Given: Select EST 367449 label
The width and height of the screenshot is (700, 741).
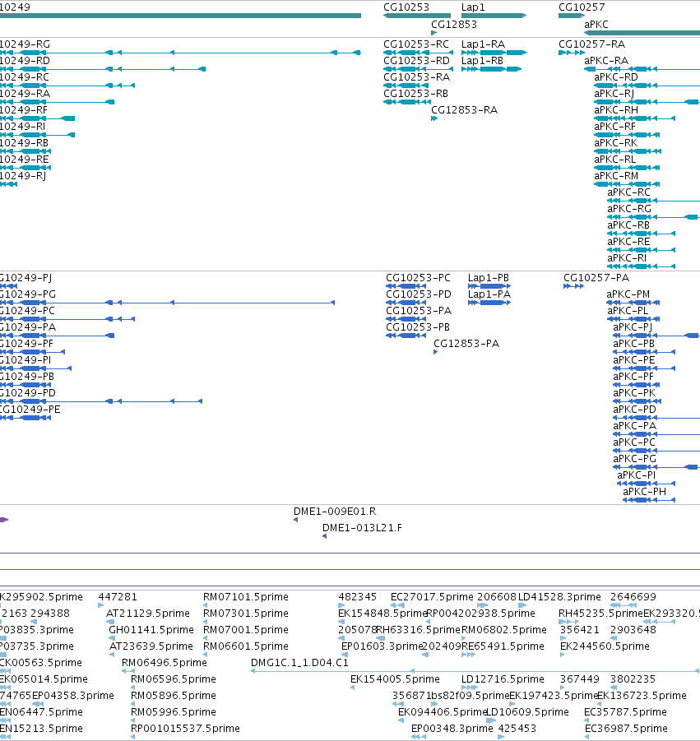Looking at the screenshot, I should coord(579,679).
